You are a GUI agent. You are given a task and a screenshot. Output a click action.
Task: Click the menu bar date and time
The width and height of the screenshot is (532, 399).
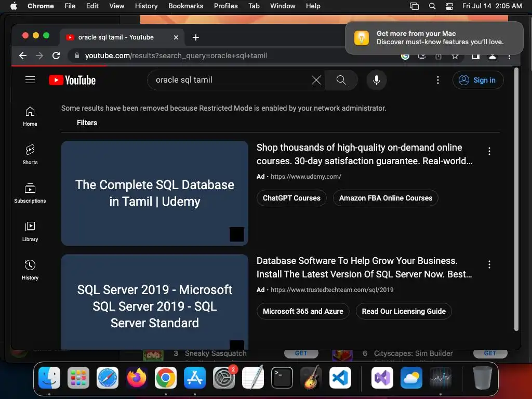[x=491, y=6]
